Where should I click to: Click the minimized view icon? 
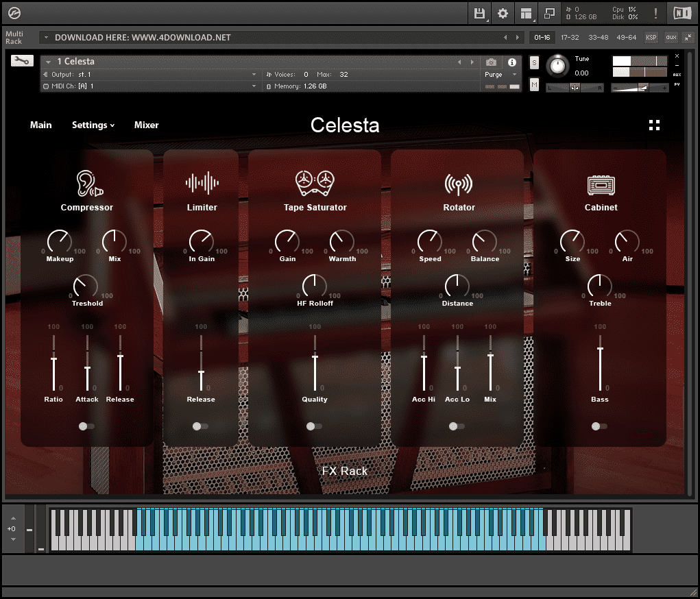[x=550, y=14]
